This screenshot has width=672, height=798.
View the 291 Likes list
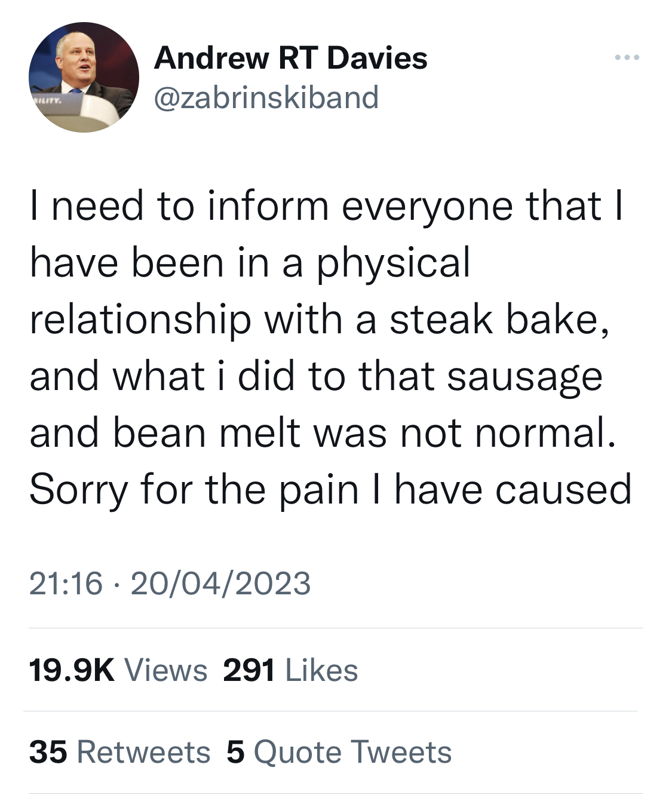(x=290, y=670)
